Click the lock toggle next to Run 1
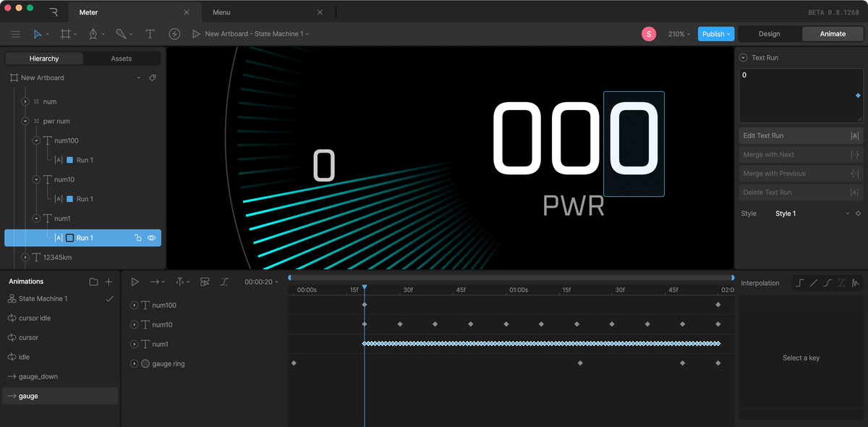 [137, 237]
